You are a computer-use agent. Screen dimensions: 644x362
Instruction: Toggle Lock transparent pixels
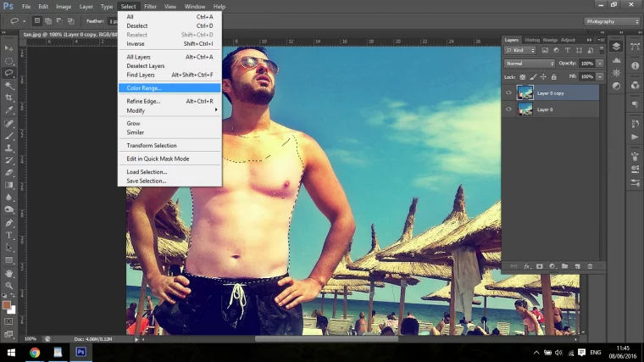[x=523, y=77]
